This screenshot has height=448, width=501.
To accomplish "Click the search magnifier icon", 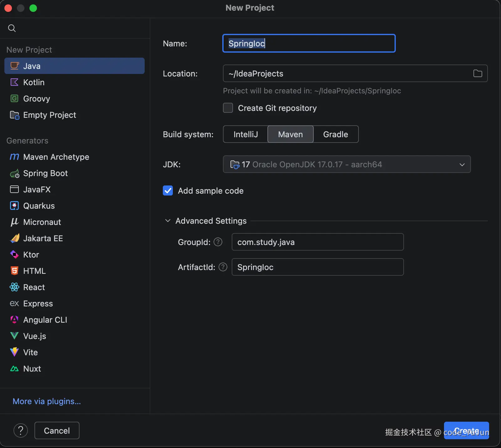I will (x=12, y=28).
